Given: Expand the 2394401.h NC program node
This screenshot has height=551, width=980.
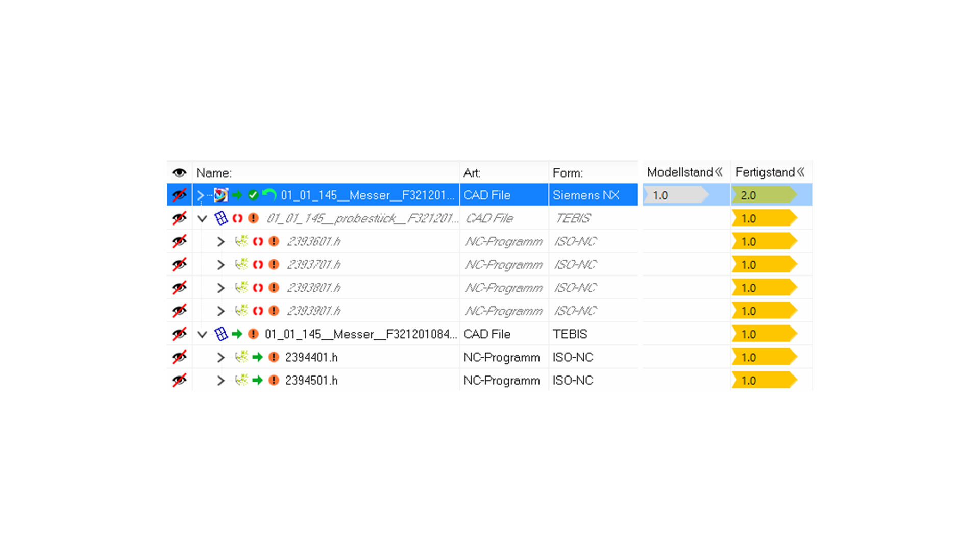Looking at the screenshot, I should (220, 357).
